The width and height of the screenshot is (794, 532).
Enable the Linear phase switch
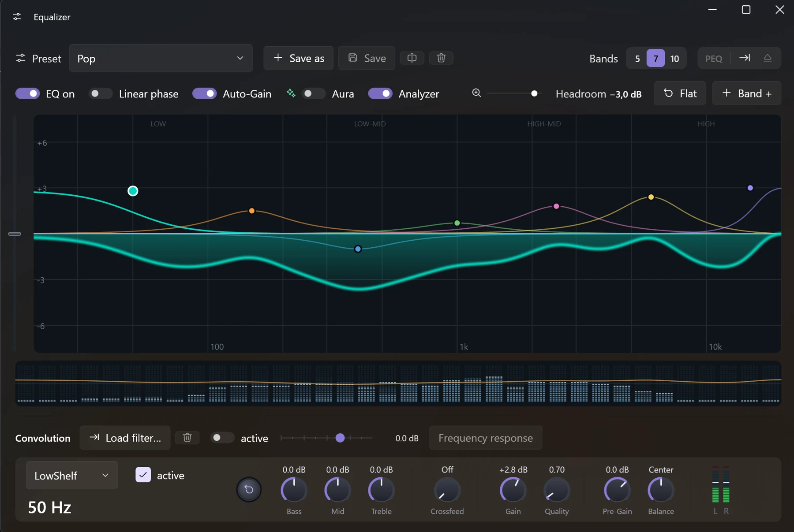pos(100,93)
